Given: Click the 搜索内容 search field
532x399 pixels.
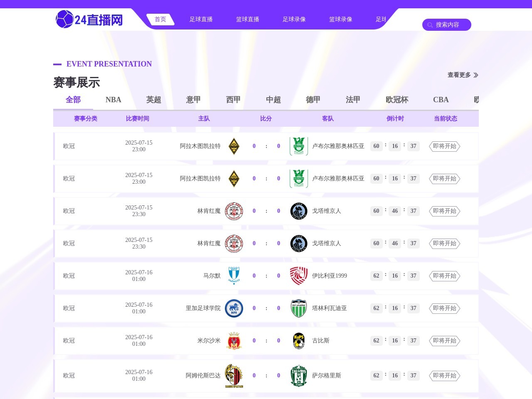Looking at the screenshot, I should (x=449, y=25).
